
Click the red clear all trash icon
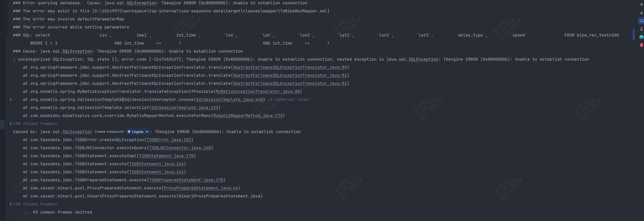pos(641,45)
